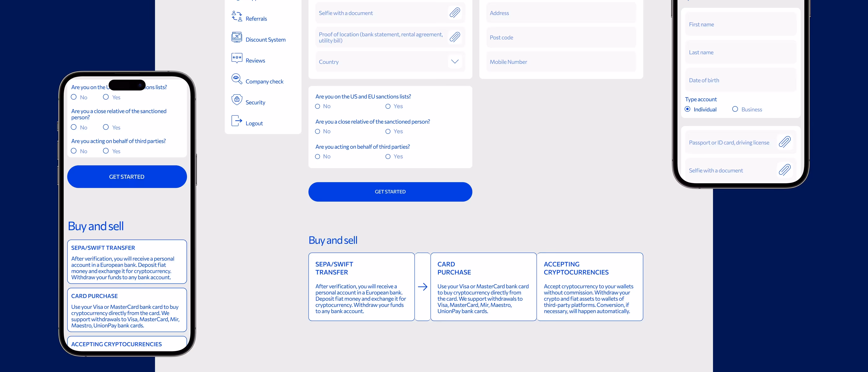Select No for acting on behalf of third parties
This screenshot has height=372, width=868.
tap(317, 157)
